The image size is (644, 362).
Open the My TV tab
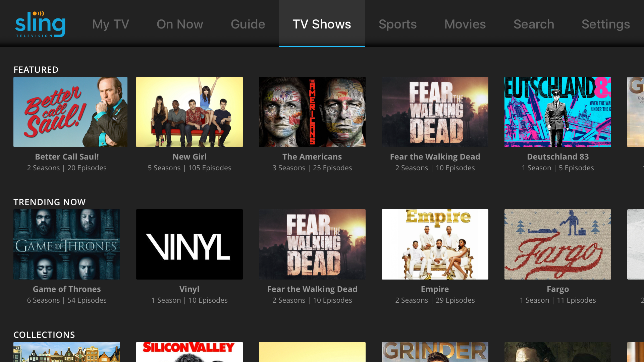point(111,24)
